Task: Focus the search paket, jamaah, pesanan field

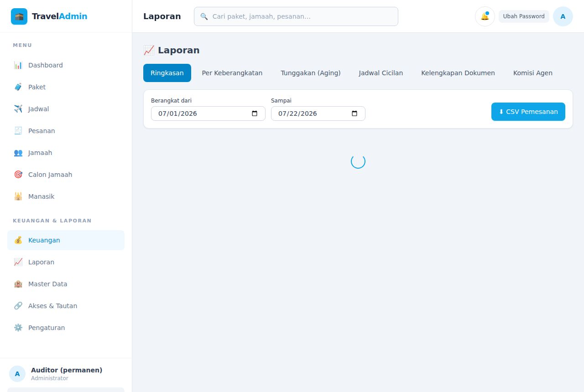Action: (x=296, y=16)
